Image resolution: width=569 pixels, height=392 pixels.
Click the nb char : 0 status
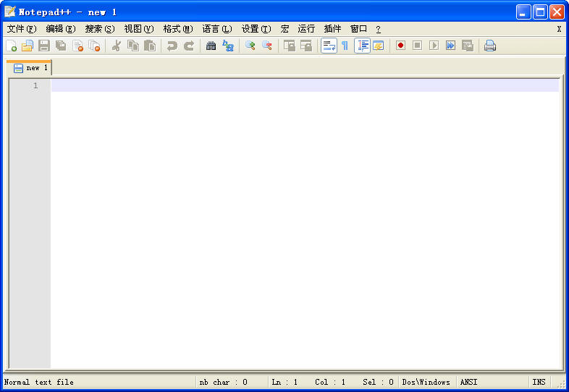point(223,382)
